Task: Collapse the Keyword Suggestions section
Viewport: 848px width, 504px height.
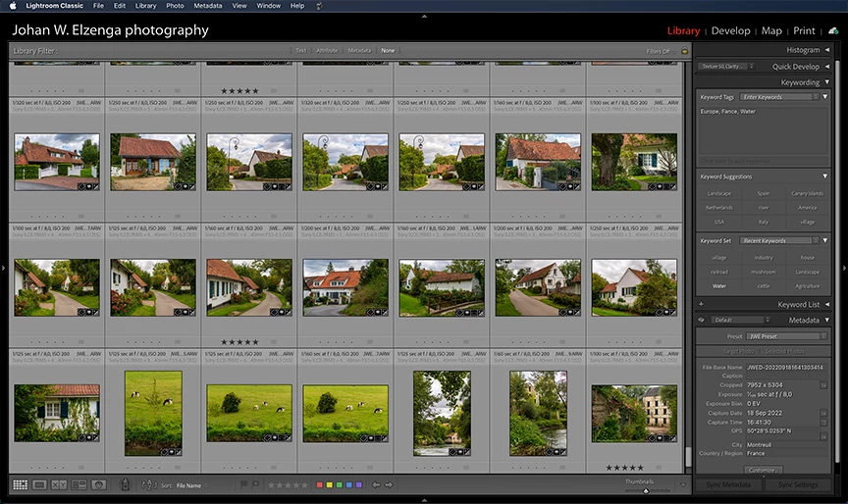Action: 824,176
